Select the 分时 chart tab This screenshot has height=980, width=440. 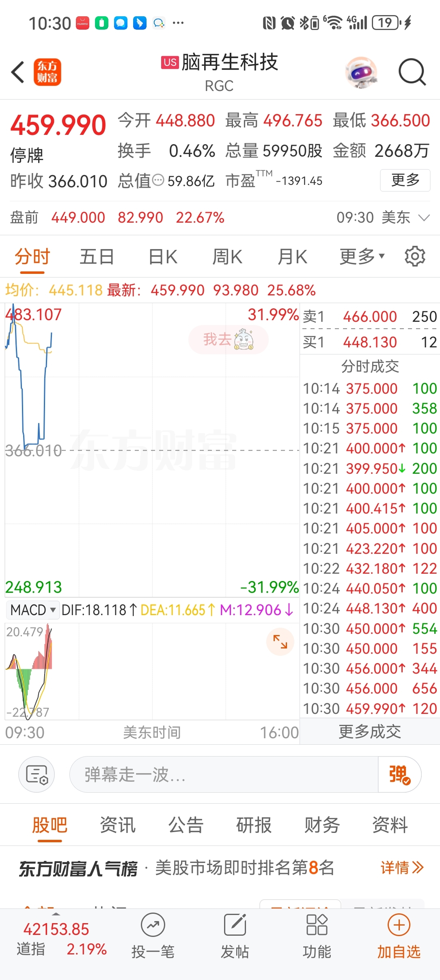[32, 256]
